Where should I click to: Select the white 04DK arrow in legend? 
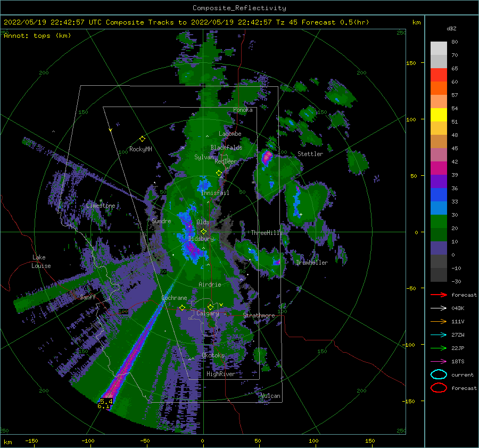tap(439, 308)
